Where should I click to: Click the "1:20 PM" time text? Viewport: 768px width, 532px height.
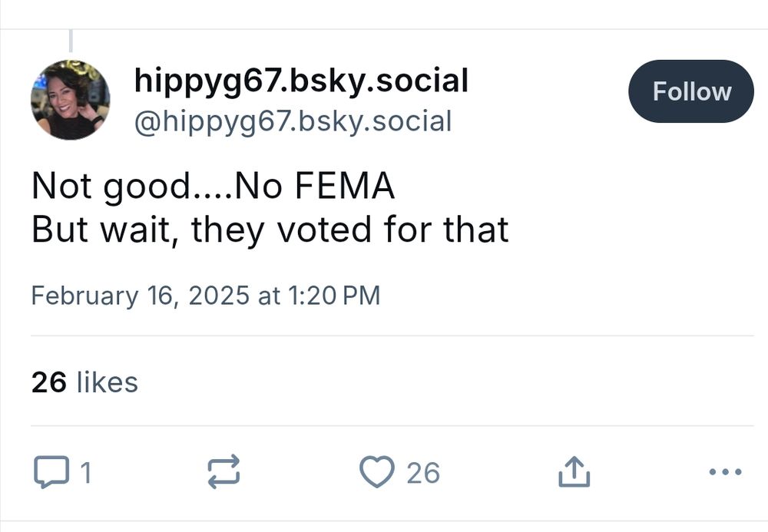(334, 296)
